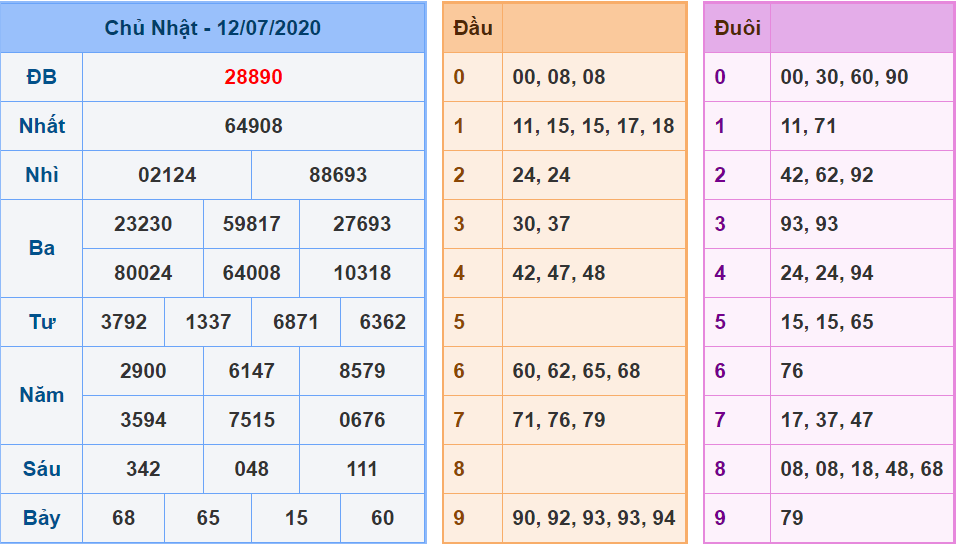Select second prize number 88693

[337, 175]
